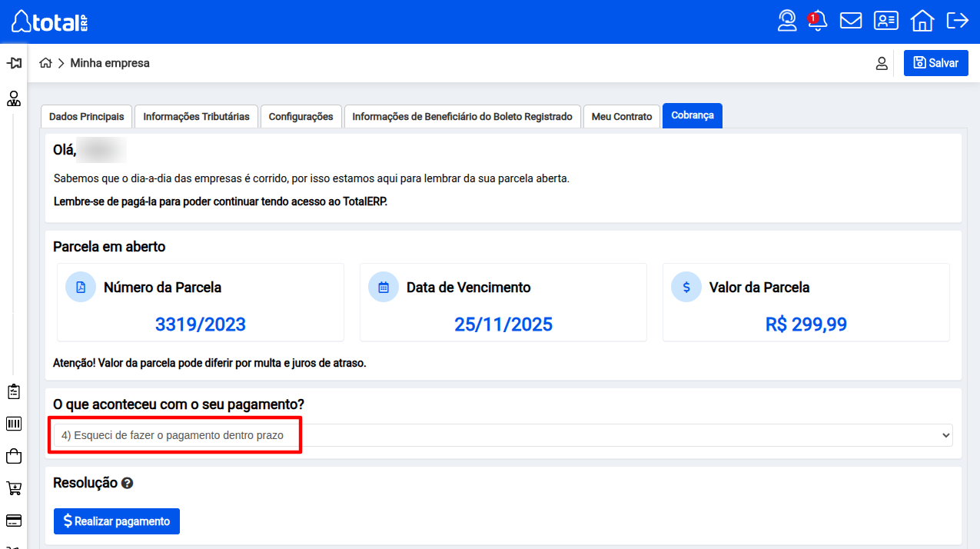Open the Informações Tributárias tab
This screenshot has width=980, height=549.
196,117
